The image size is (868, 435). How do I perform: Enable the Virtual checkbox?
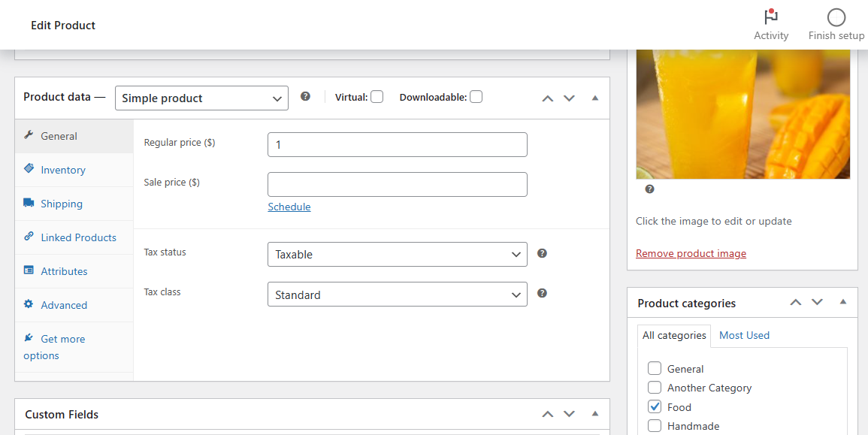pyautogui.click(x=377, y=97)
